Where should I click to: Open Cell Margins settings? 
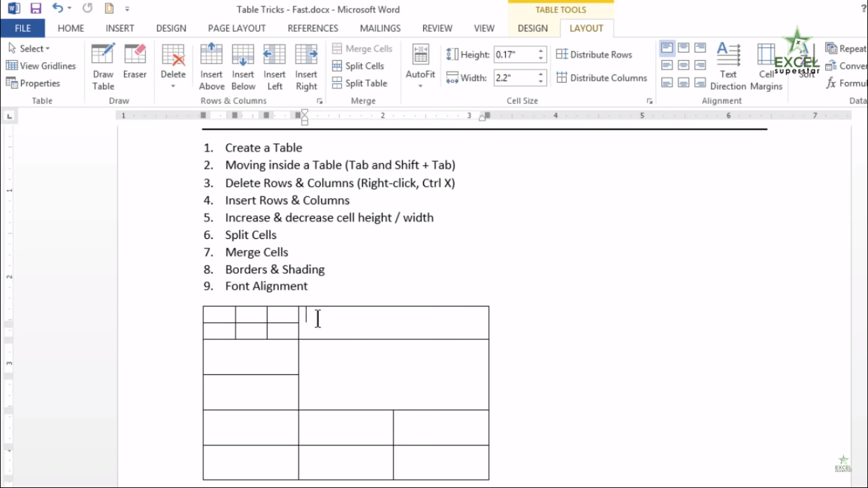(x=766, y=67)
